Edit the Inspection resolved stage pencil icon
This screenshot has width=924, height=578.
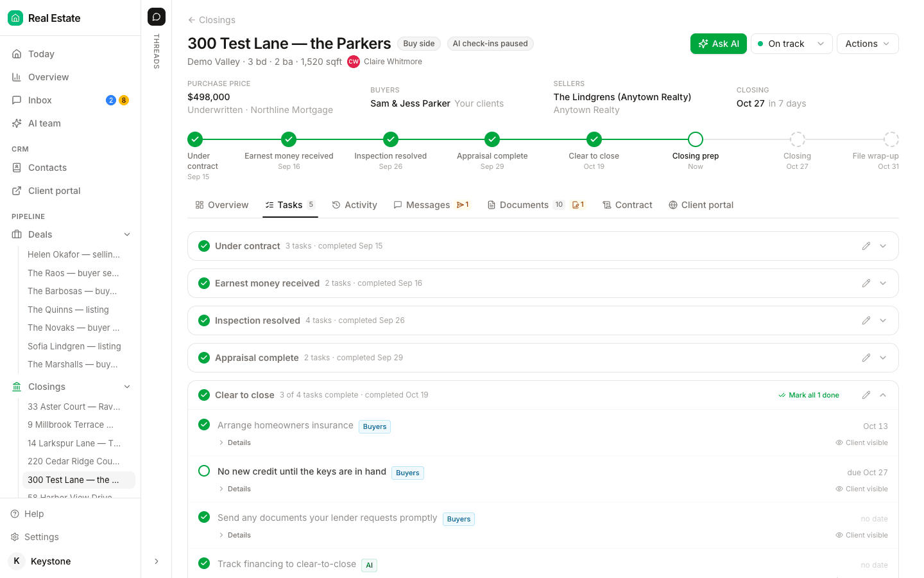[x=866, y=320]
